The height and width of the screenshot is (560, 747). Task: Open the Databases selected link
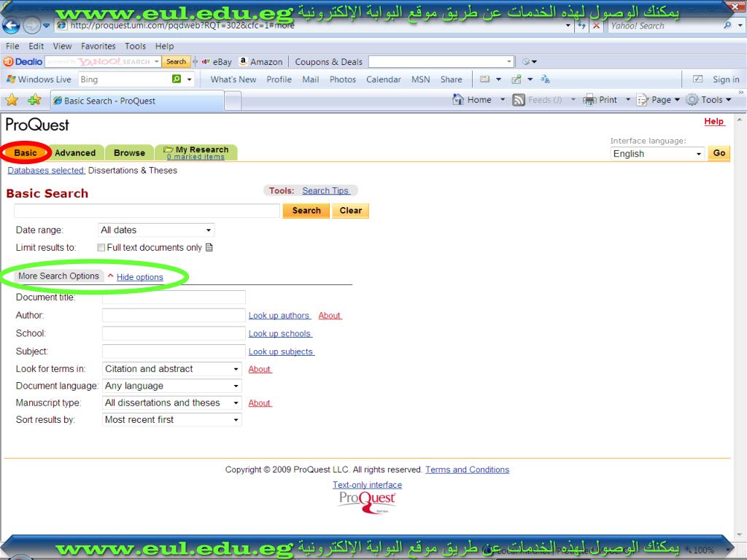(x=46, y=171)
